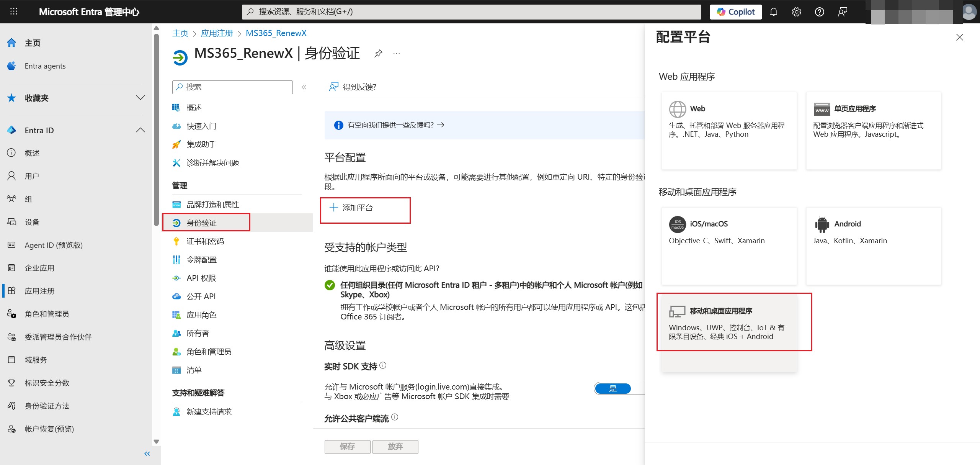Click 得到反馈? in the command bar
Screen dimensions: 980x465
coord(352,87)
